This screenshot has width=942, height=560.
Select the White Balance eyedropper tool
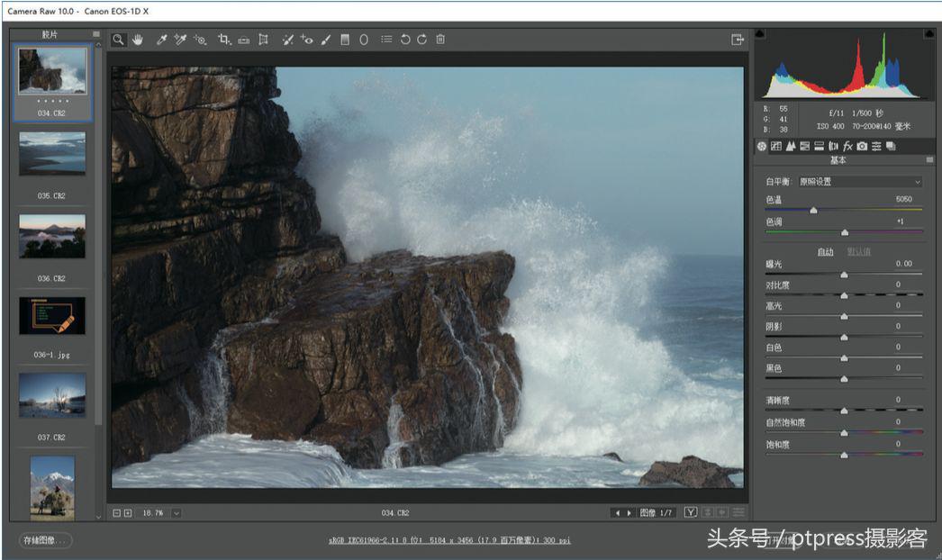(162, 40)
